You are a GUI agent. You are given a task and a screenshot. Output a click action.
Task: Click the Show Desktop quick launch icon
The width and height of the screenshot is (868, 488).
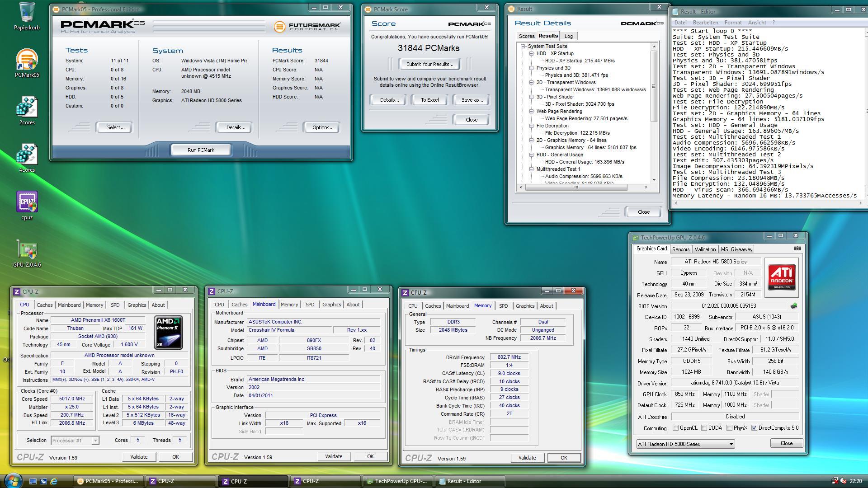tap(33, 481)
